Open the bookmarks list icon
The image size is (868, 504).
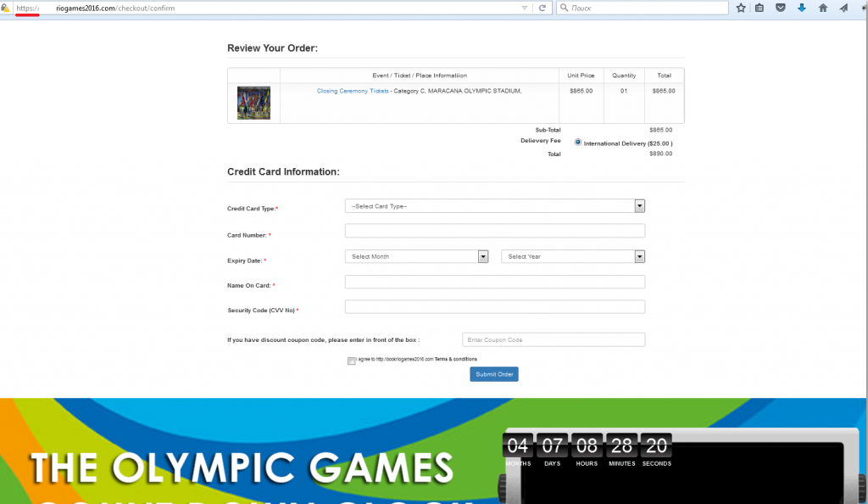pyautogui.click(x=759, y=8)
